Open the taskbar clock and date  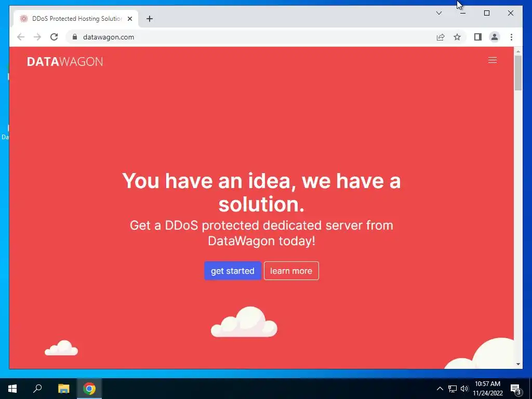pos(487,389)
